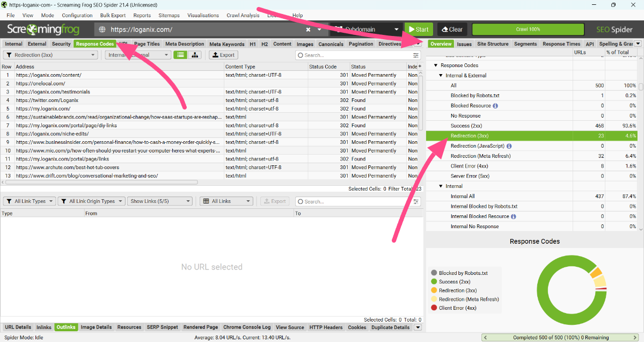Export the redirection table
The image size is (644, 342).
click(223, 55)
